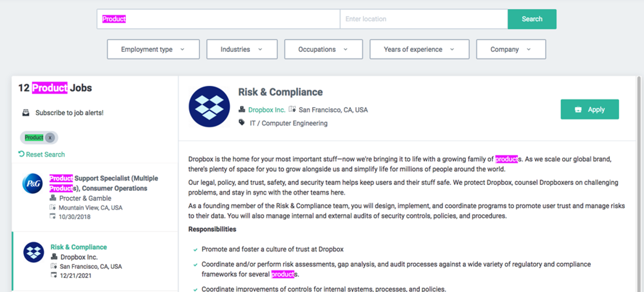Click the 10/30/2018 posting date
The width and height of the screenshot is (644, 292).
pyautogui.click(x=75, y=217)
